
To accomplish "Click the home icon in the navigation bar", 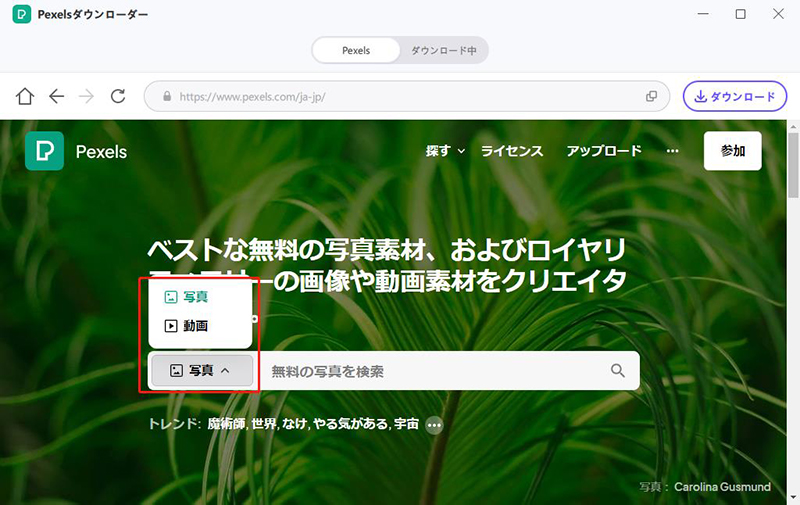I will click(24, 96).
